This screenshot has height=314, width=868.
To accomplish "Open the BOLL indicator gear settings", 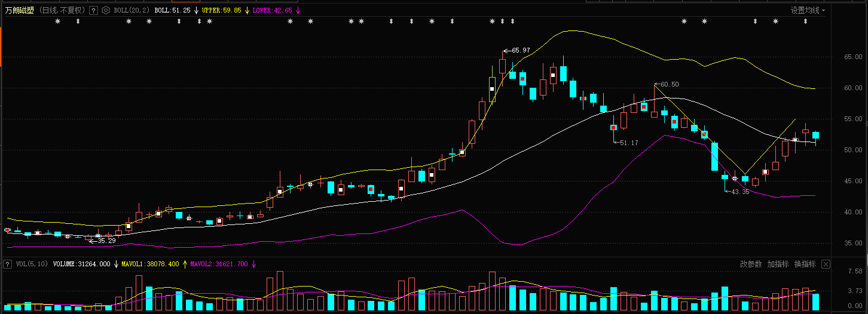I will pos(106,11).
